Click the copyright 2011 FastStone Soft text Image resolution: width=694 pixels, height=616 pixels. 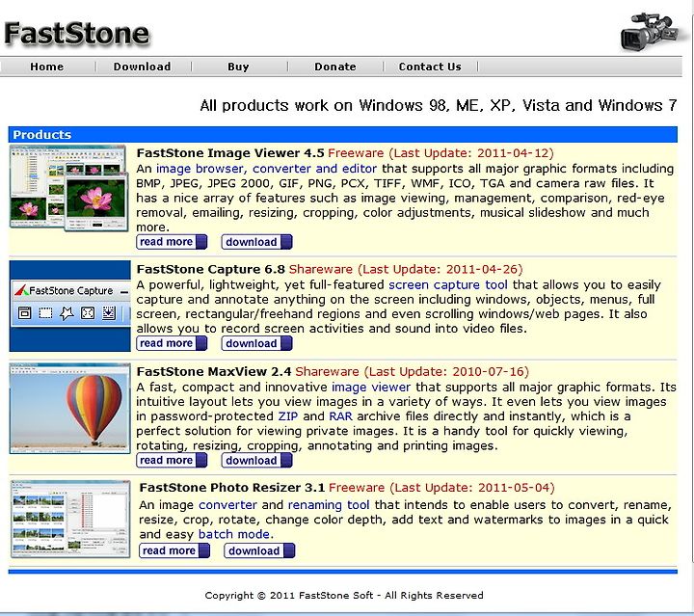click(344, 596)
